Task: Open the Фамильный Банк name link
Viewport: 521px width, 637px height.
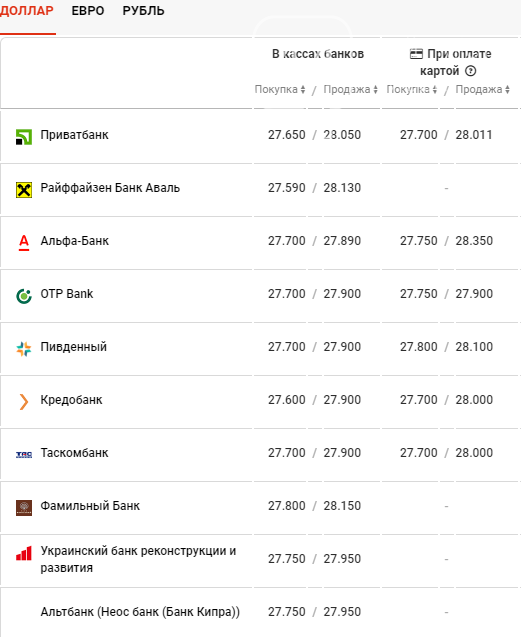Action: pyautogui.click(x=90, y=506)
